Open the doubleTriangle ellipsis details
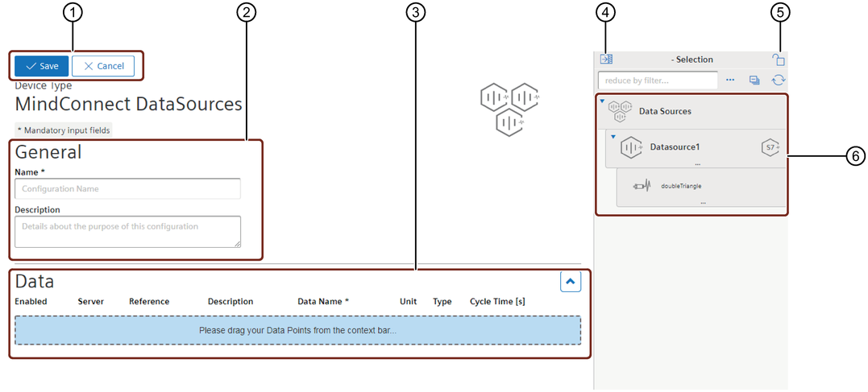 [703, 203]
